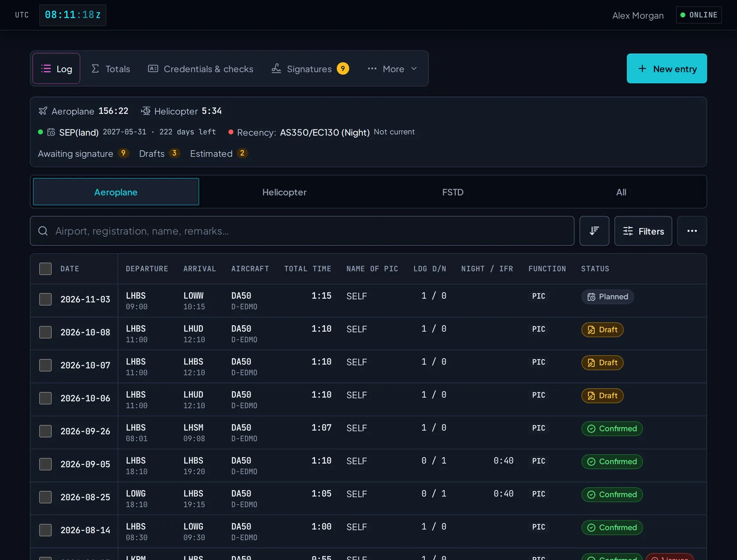Click the helicopter icon in totals summary
This screenshot has width=737, height=560.
tap(146, 111)
